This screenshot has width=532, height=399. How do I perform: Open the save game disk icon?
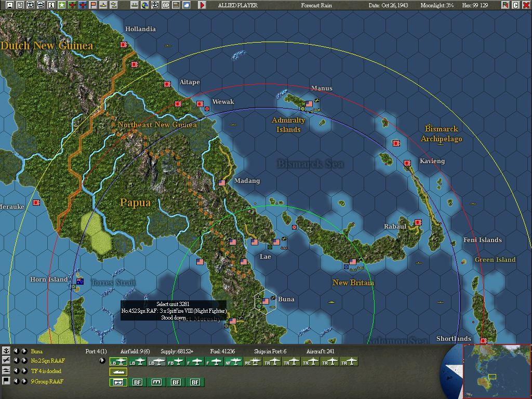pyautogui.click(x=10, y=5)
